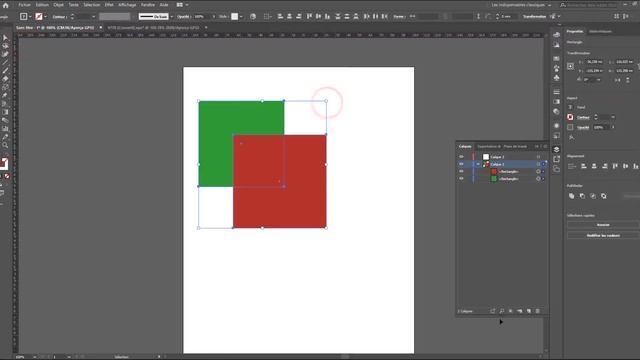Open the stroke color dropdown in control bar
Viewport: 640px width, 360px height.
[45, 17]
